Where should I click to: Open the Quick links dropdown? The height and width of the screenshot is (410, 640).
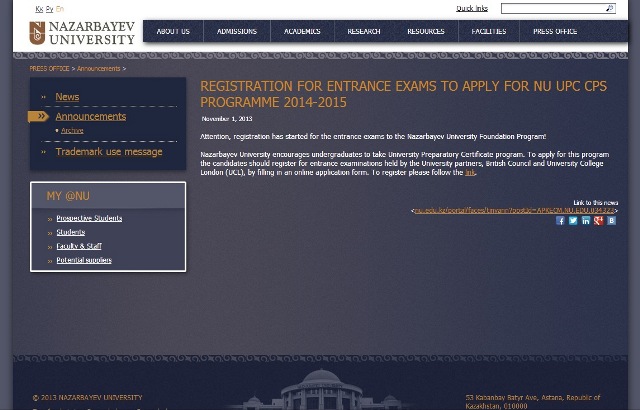[x=472, y=9]
